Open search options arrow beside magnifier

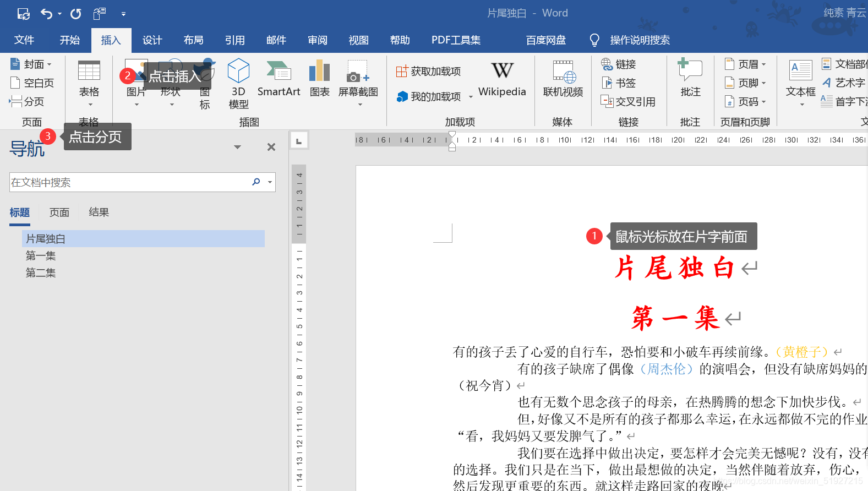270,182
